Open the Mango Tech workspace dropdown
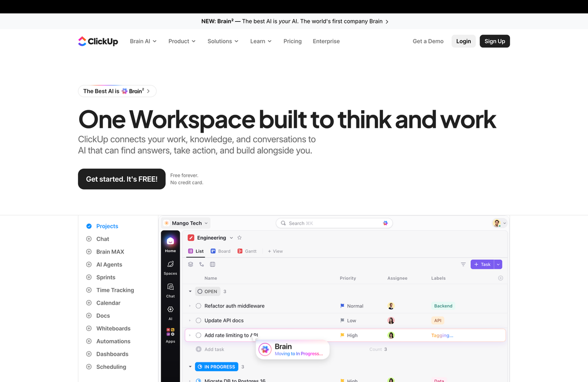This screenshot has height=382, width=588. (x=186, y=223)
